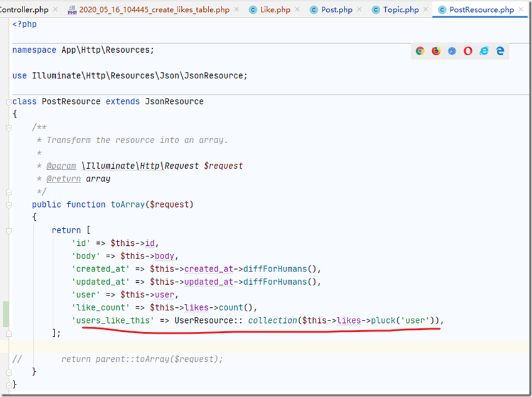This screenshot has width=532, height=397.
Task: Click the toArray method name
Action: pyautogui.click(x=127, y=204)
